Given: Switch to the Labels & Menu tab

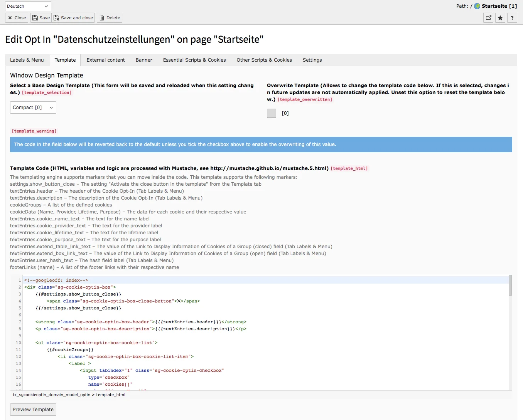Looking at the screenshot, I should click(27, 60).
